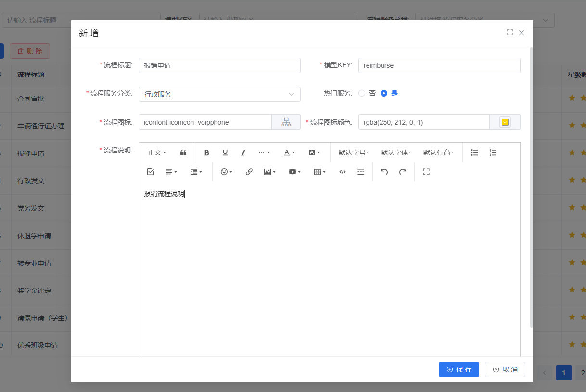This screenshot has height=392, width=586.
Task: Click the 流程标题 column header in background
Action: tap(31, 75)
